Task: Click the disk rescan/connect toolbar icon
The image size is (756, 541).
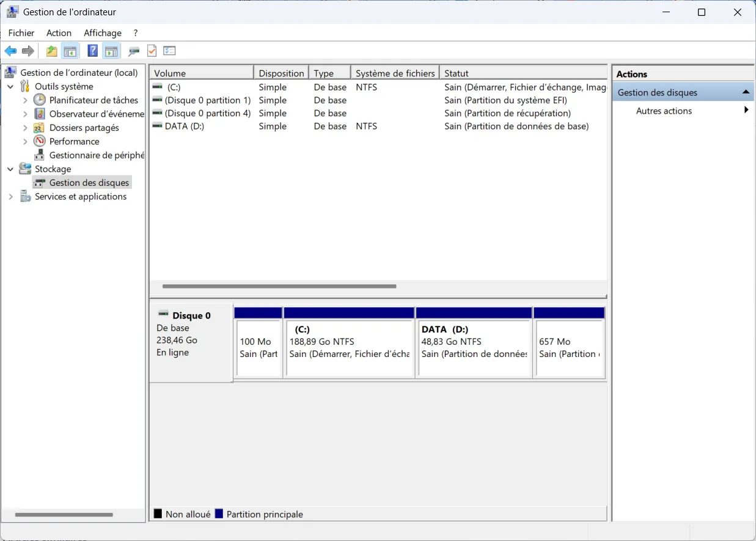Action: pos(134,51)
